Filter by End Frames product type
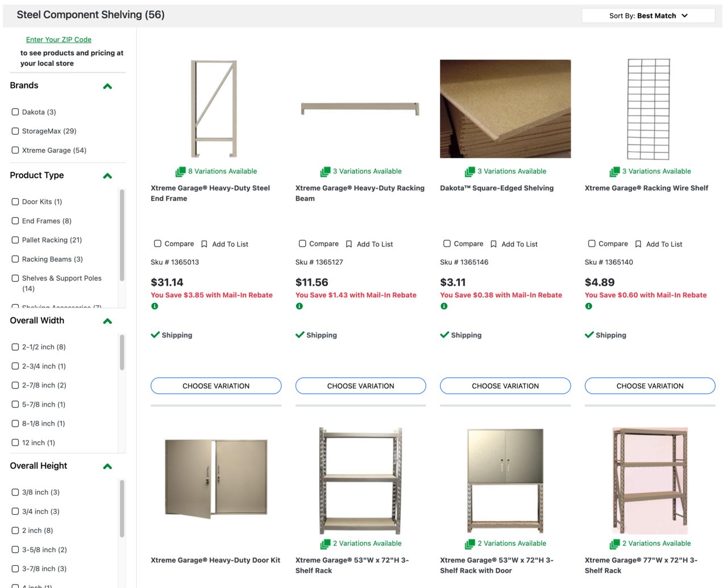This screenshot has width=727, height=588. (15, 221)
